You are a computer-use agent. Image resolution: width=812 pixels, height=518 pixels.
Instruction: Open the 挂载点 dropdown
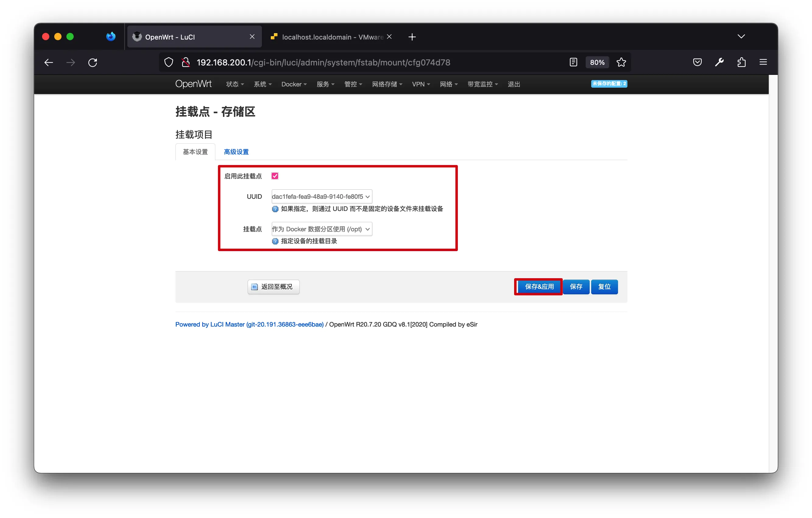pos(322,229)
